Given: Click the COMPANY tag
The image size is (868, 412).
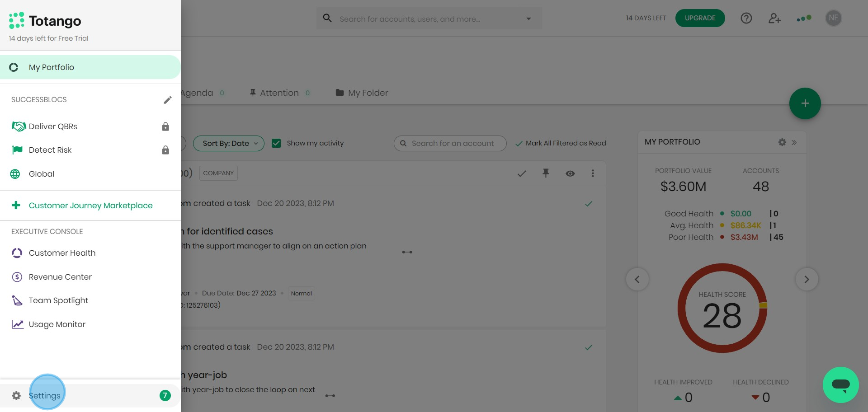Looking at the screenshot, I should tap(218, 173).
